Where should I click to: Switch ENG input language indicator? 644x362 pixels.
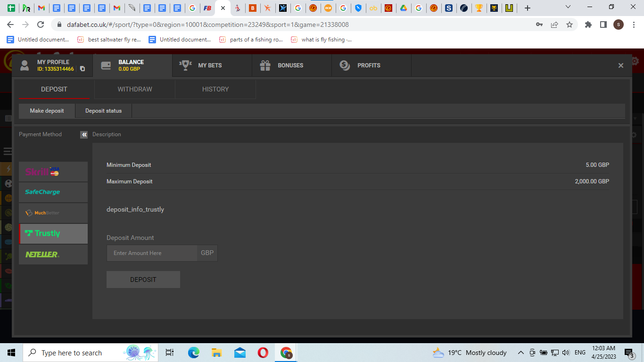(x=580, y=353)
